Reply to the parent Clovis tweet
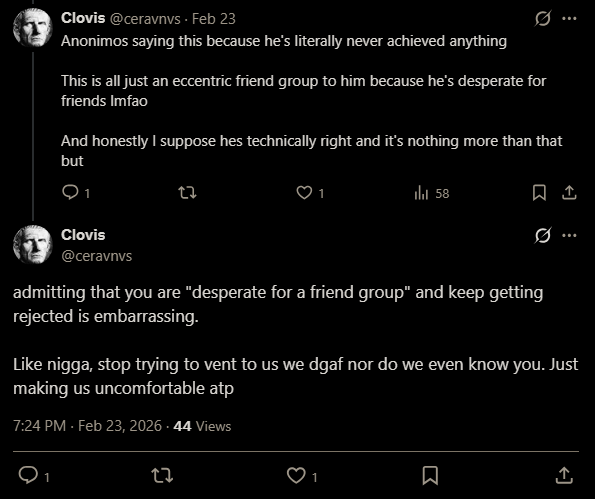The height and width of the screenshot is (499, 595). 76,193
